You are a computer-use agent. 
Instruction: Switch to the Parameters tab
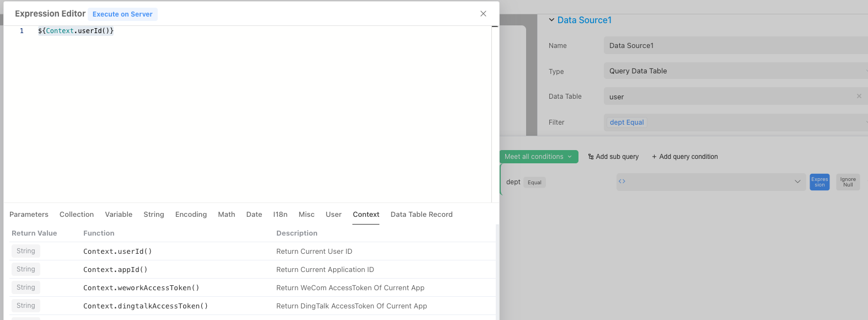(x=29, y=215)
